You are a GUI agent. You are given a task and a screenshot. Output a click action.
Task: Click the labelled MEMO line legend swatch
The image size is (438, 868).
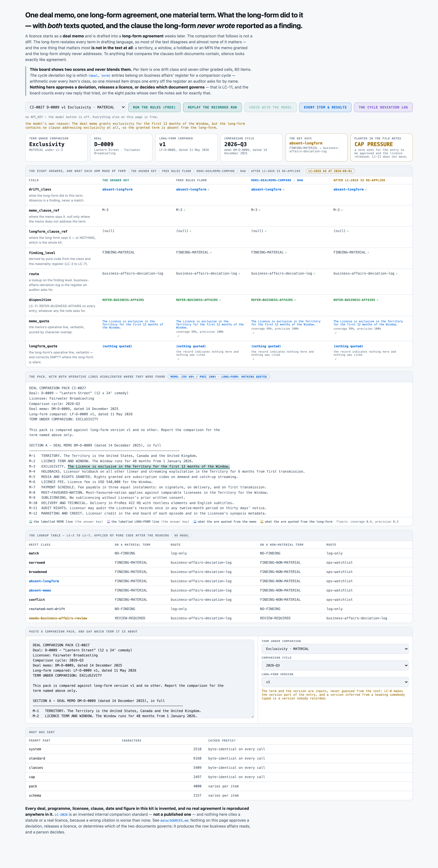tap(31, 522)
